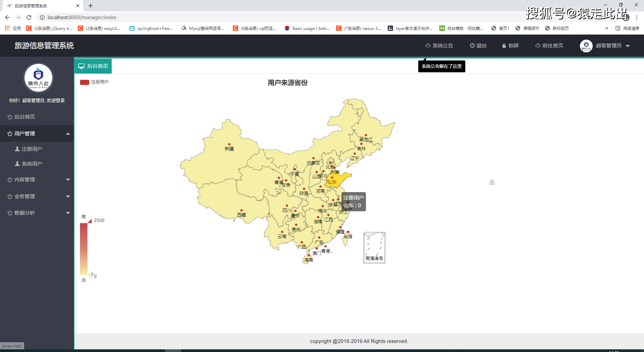Open the layer官方演示 bookmark
The width and height of the screenshot is (644, 352).
coord(410,29)
